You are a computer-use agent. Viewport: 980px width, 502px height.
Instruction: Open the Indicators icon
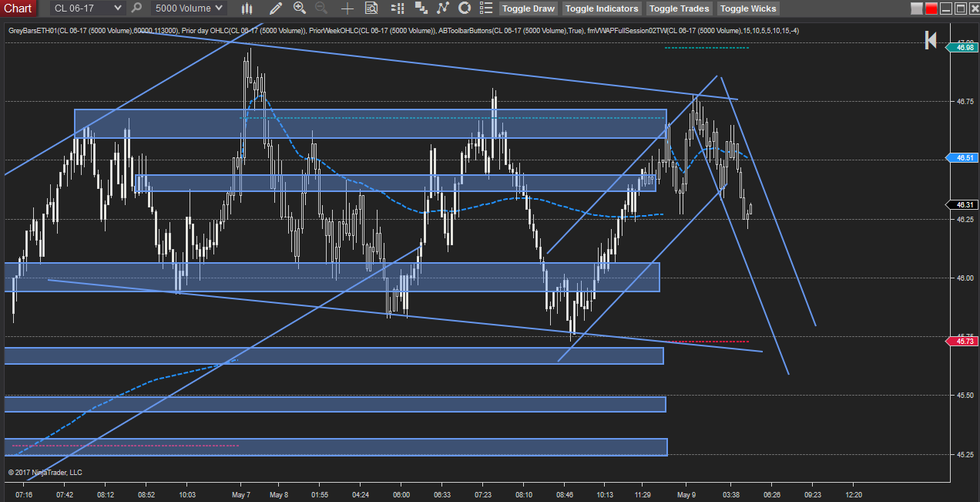(x=442, y=8)
